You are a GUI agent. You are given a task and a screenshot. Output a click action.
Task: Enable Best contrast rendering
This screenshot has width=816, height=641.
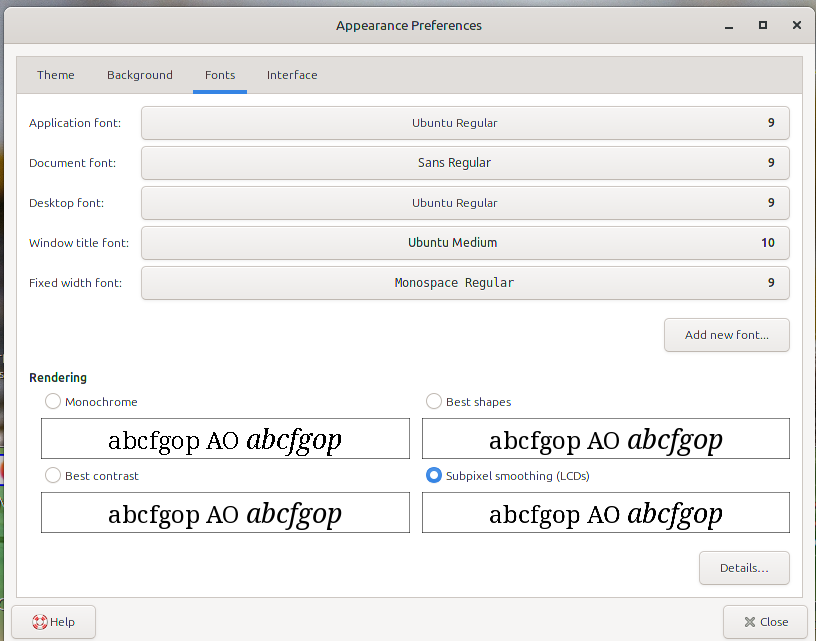(x=53, y=475)
